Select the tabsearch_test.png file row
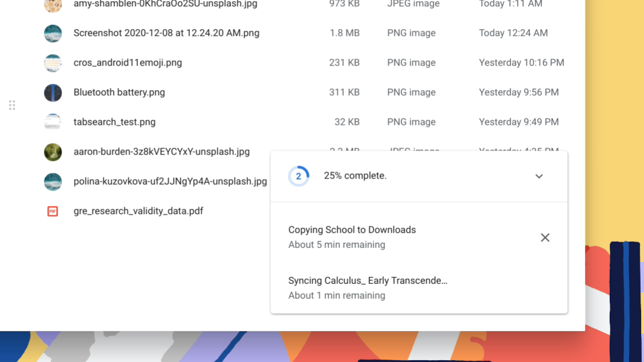 tap(228, 121)
